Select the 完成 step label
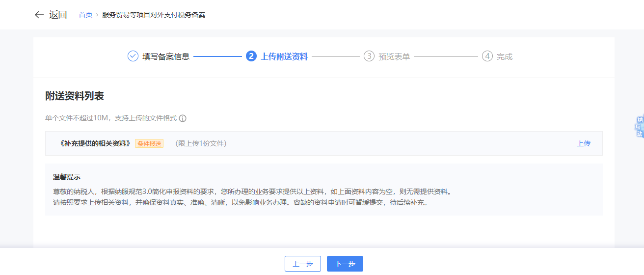The width and height of the screenshot is (644, 275). click(x=505, y=56)
